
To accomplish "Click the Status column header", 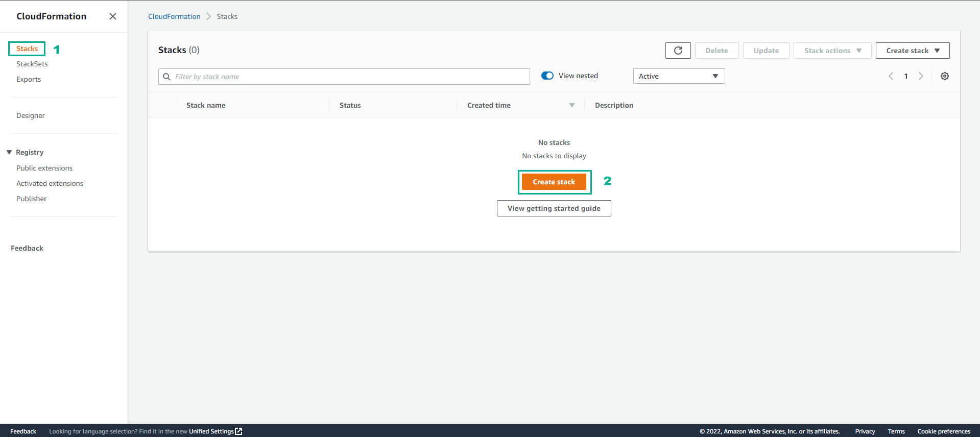I will (x=350, y=105).
